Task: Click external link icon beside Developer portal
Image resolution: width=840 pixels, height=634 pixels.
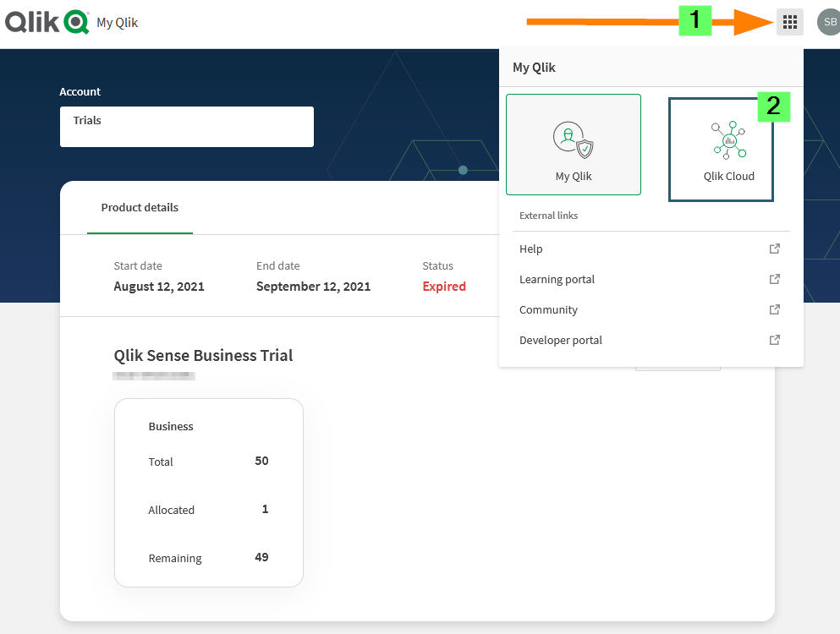Action: [x=775, y=340]
